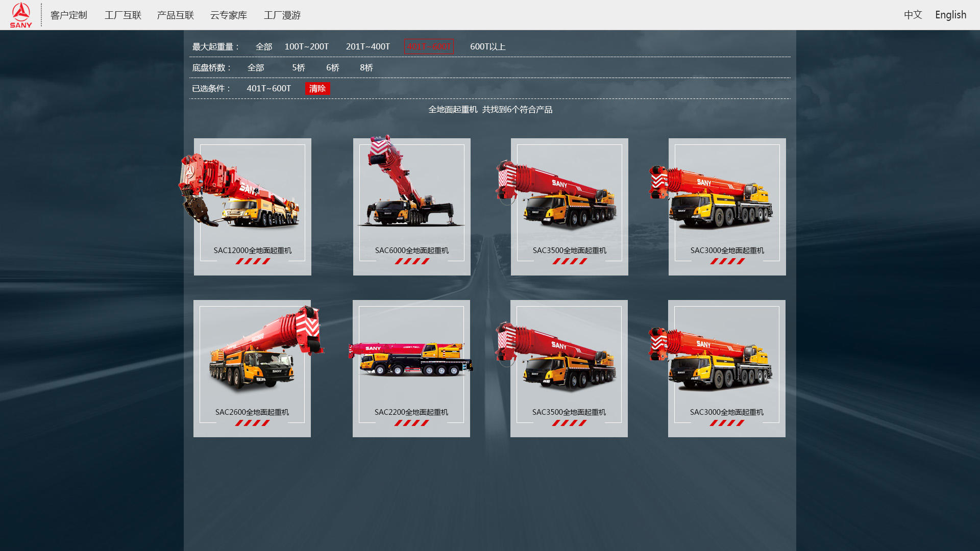Click red stripes under SAC12000 card

(x=253, y=261)
